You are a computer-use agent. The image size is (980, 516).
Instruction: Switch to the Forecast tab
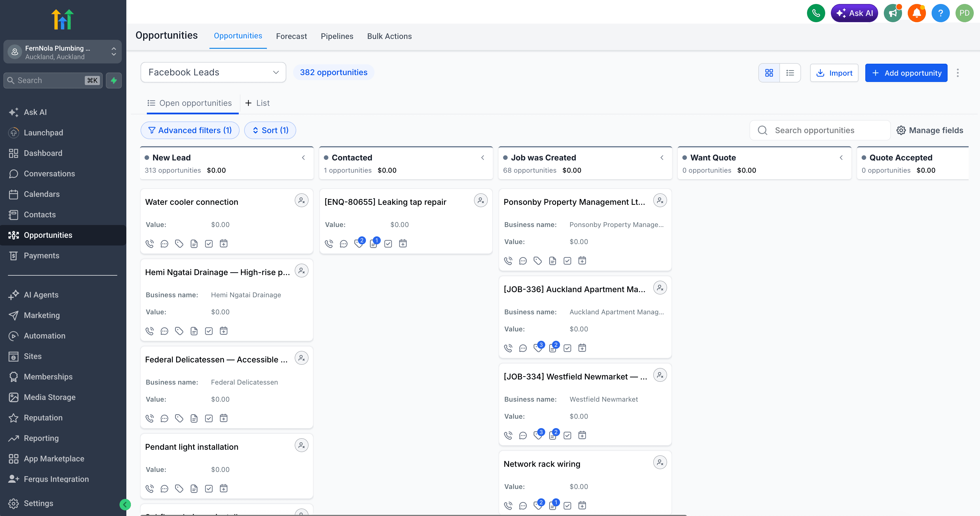point(291,36)
